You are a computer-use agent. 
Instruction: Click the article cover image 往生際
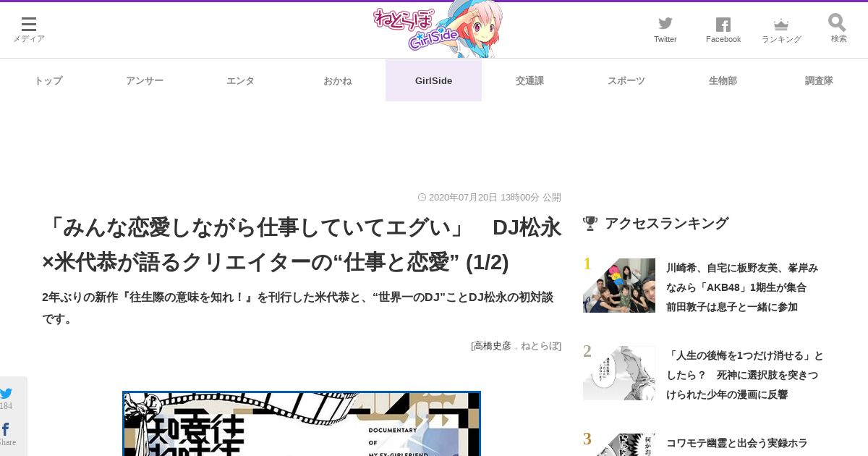(x=302, y=424)
